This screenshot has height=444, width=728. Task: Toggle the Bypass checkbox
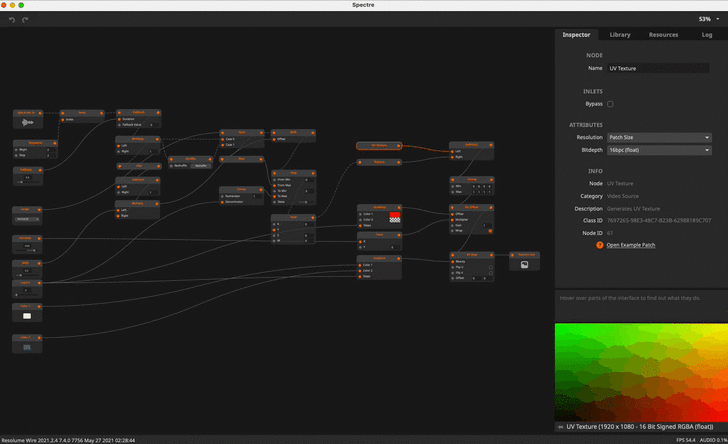click(x=610, y=104)
